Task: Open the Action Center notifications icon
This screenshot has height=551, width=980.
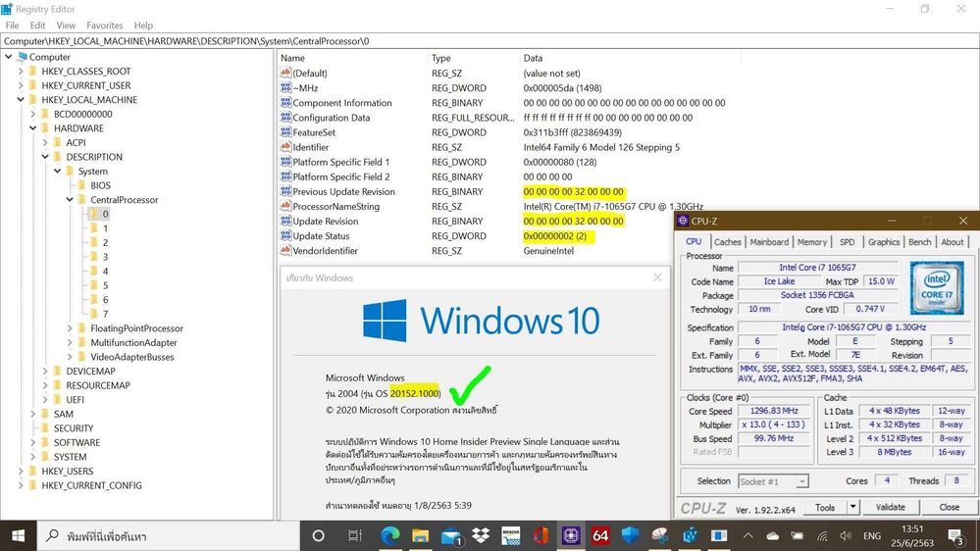Action: point(955,535)
